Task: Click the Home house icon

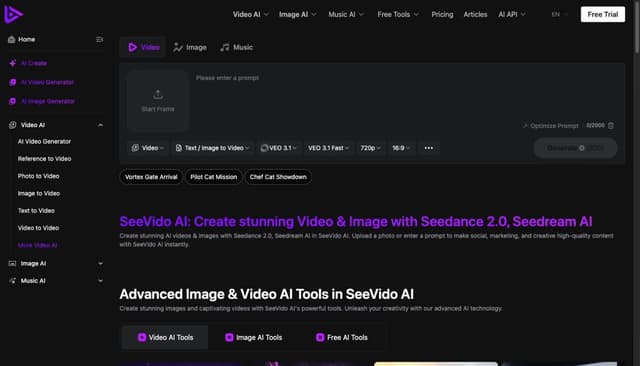Action: pyautogui.click(x=11, y=40)
